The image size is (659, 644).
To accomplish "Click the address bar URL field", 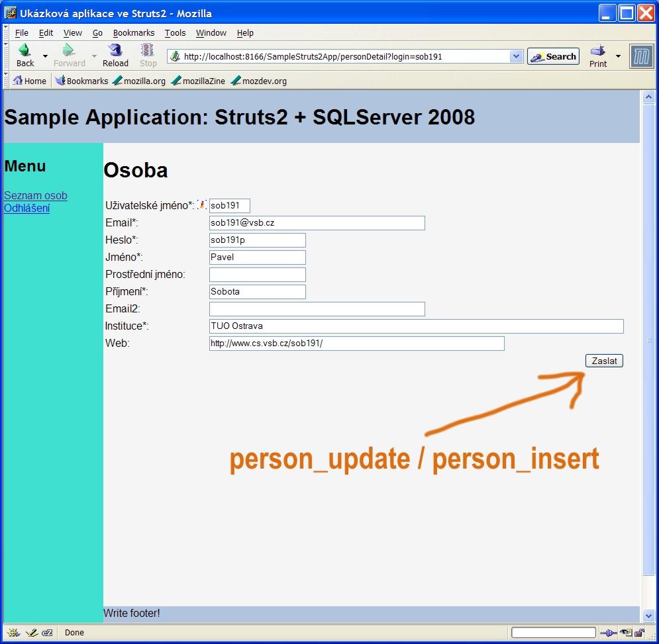I will pyautogui.click(x=344, y=57).
